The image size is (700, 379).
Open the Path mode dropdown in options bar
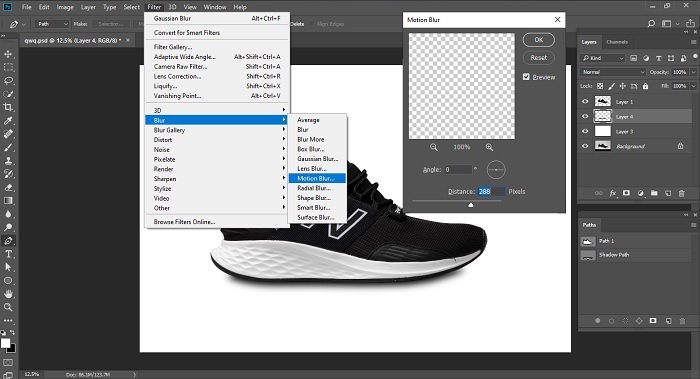(52, 24)
